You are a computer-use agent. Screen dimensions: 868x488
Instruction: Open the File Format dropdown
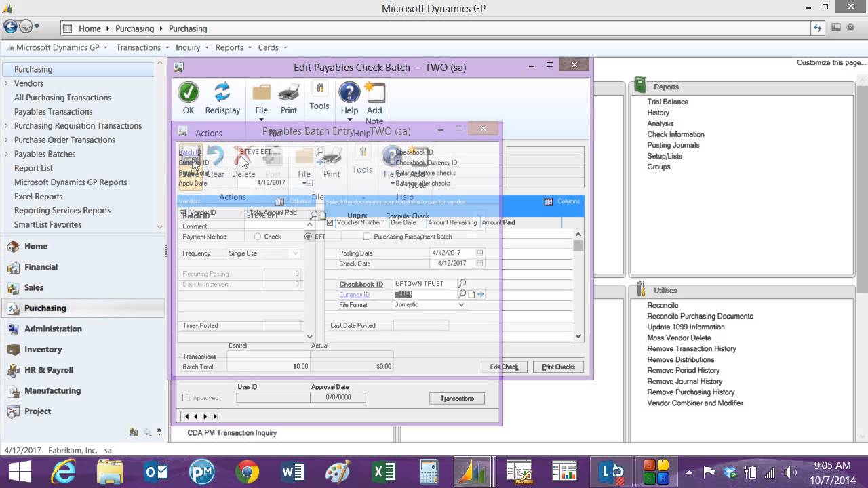tap(462, 304)
